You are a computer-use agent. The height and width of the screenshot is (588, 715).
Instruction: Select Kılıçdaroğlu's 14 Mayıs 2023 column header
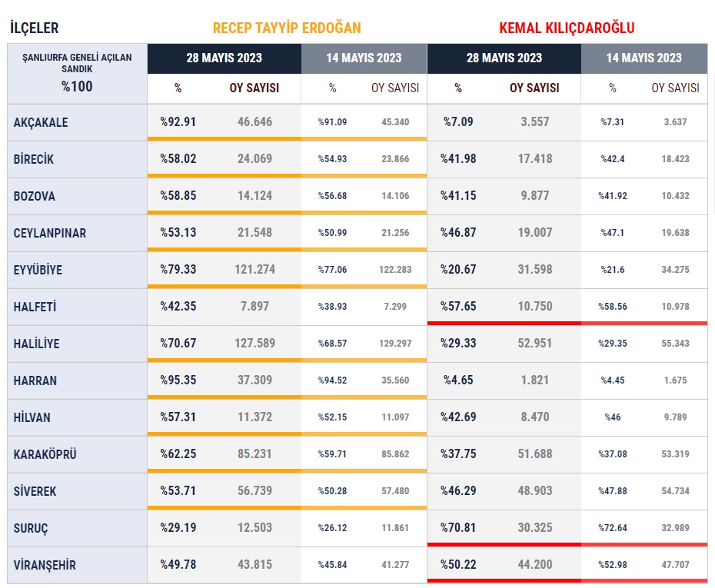(x=643, y=58)
